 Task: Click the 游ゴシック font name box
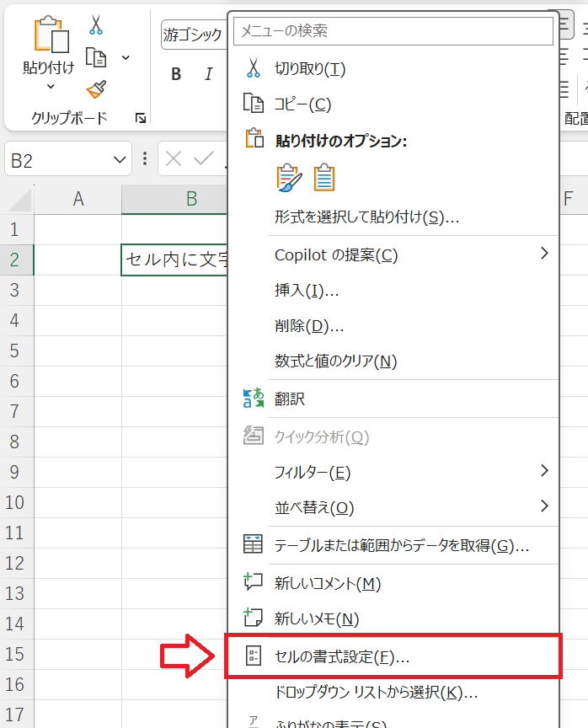click(194, 35)
